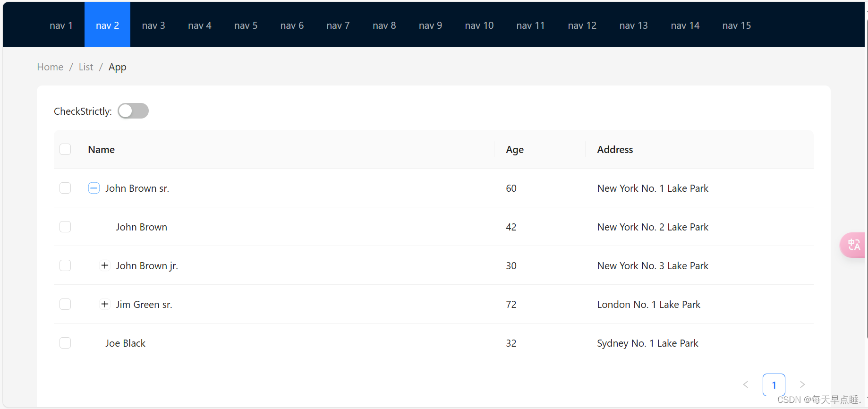Tick the Joe Black row checkbox
This screenshot has width=868, height=409.
[65, 343]
